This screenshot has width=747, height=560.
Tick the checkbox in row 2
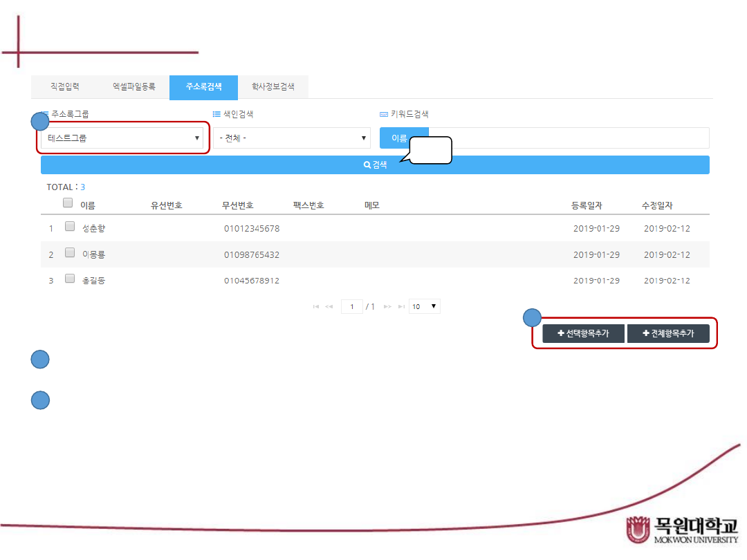70,252
